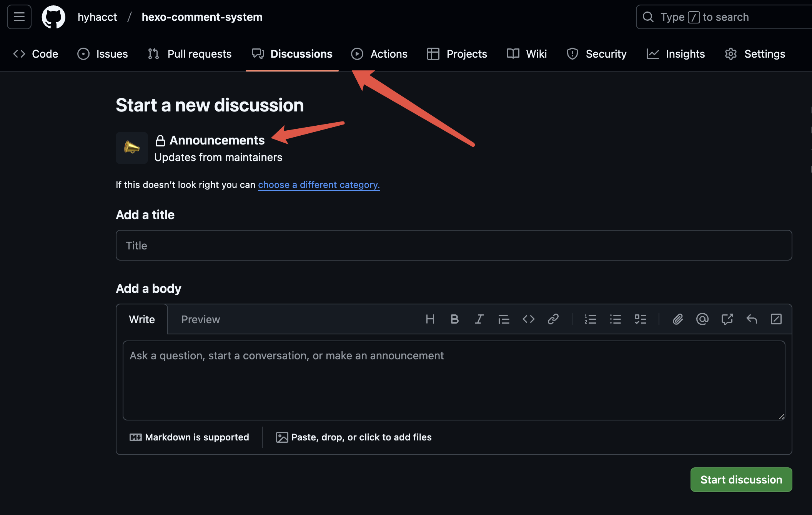
Task: Reference an issue or discussion icon
Action: [727, 319]
